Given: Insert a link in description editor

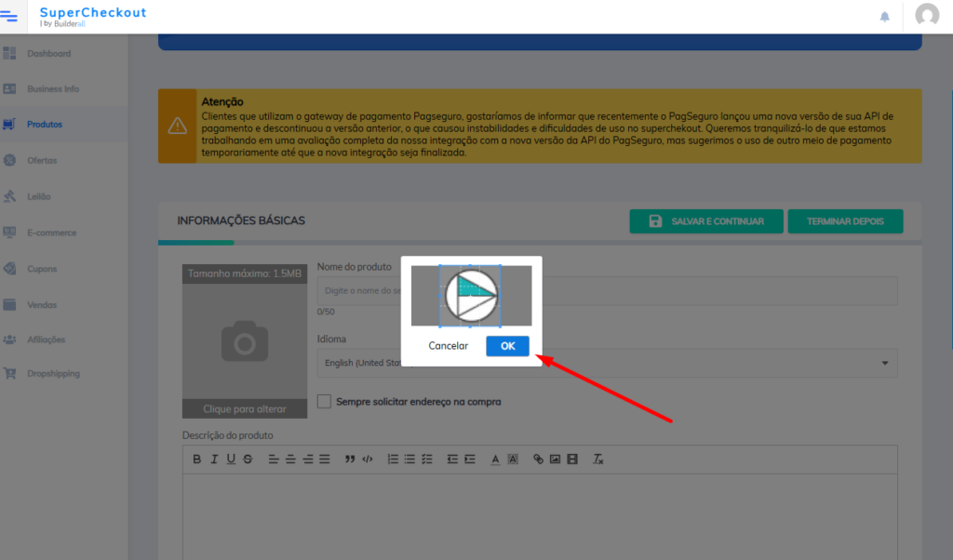Looking at the screenshot, I should click(538, 460).
